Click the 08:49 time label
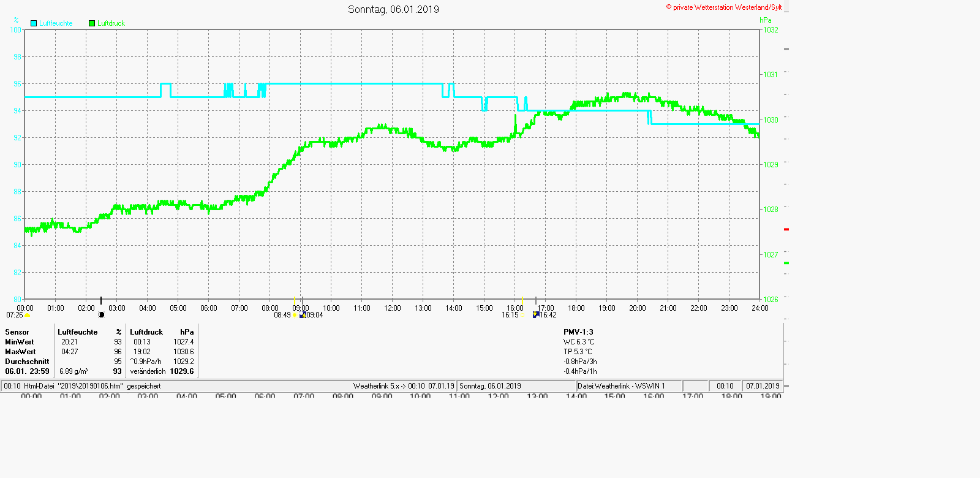The width and height of the screenshot is (980, 478). tap(282, 315)
